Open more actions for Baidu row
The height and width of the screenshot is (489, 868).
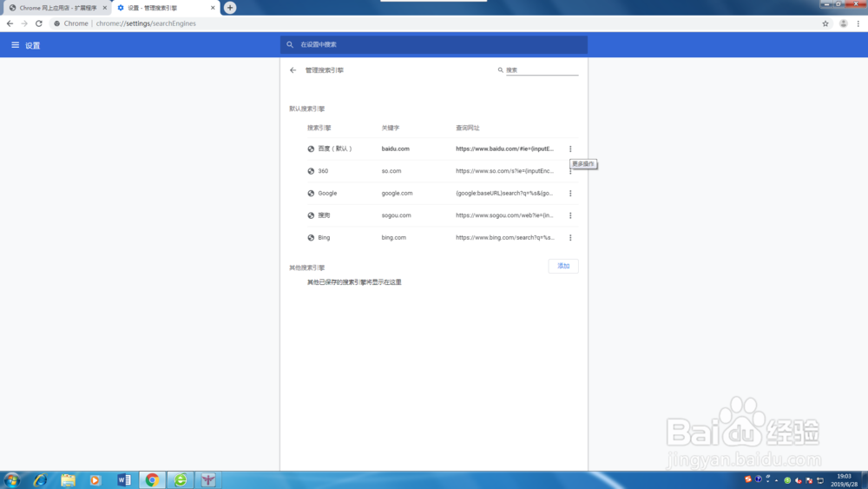(x=570, y=149)
